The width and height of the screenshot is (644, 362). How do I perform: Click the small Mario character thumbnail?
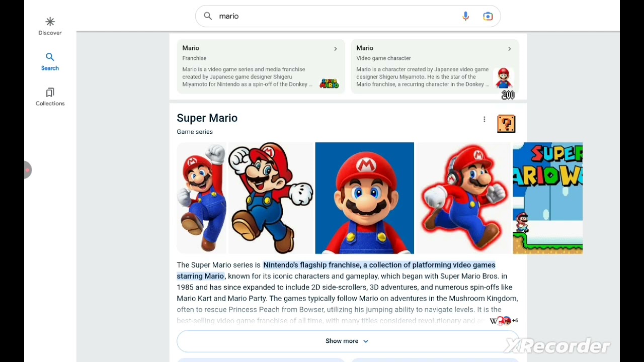[x=504, y=78]
